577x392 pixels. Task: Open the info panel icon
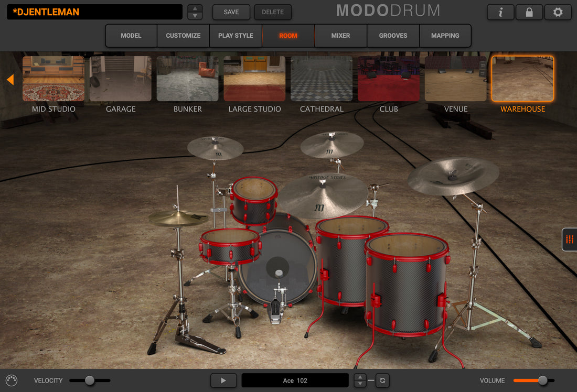point(500,12)
